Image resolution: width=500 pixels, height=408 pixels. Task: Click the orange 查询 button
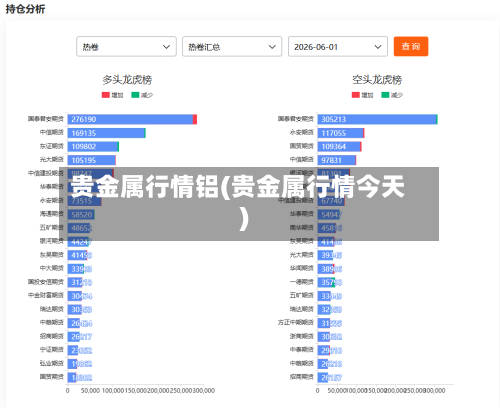click(x=411, y=46)
